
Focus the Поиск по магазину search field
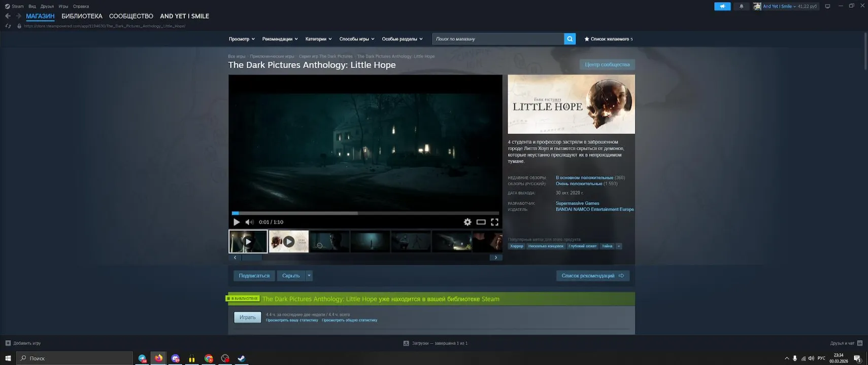498,39
